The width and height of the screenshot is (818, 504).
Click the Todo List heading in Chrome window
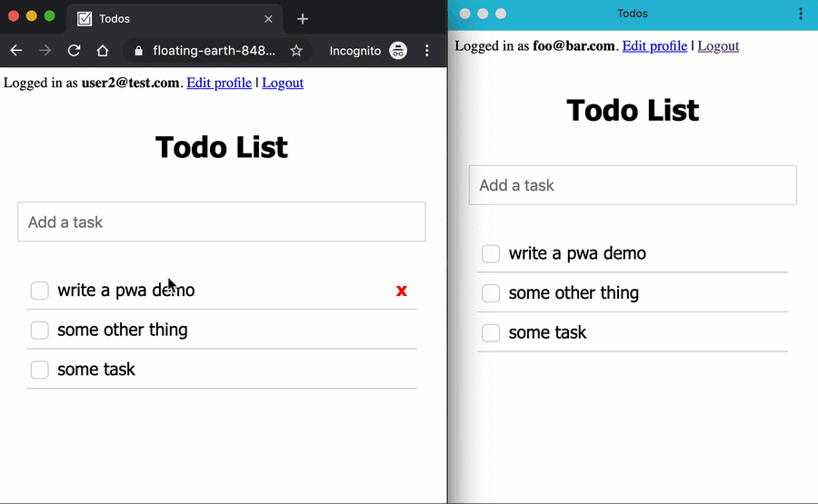pos(222,147)
